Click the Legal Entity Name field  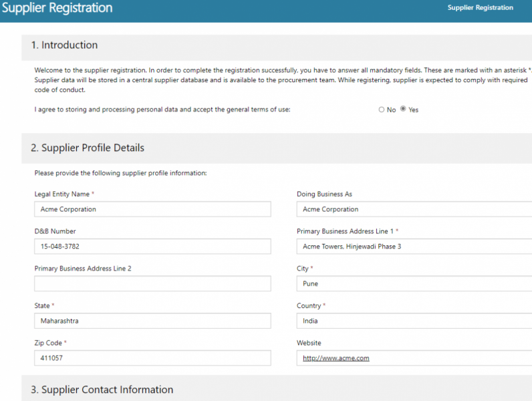pos(152,209)
